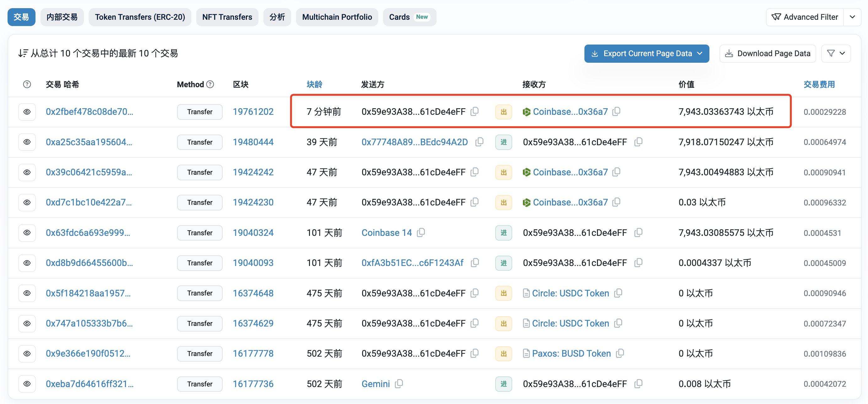Open the 分析 tab
Screen dimensions: 868x404
(277, 17)
